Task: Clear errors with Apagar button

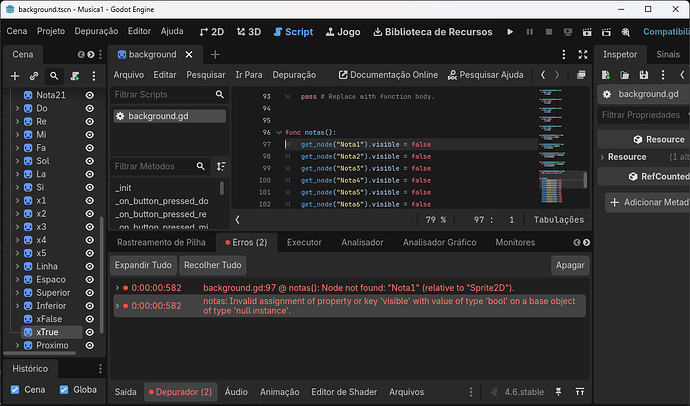Action: (x=570, y=265)
